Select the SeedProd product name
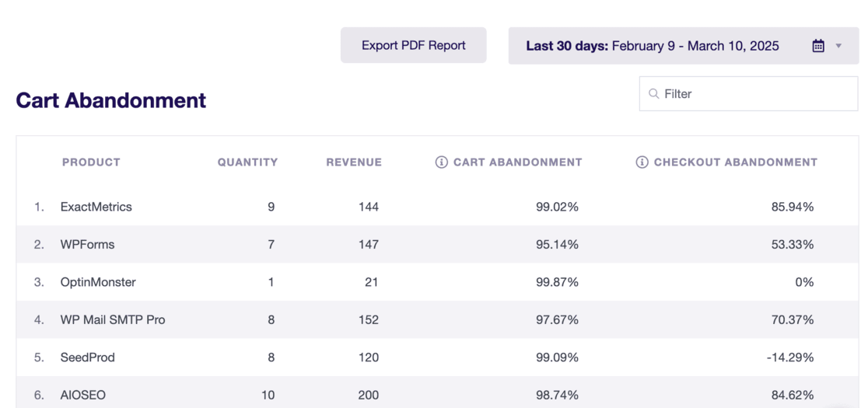The height and width of the screenshot is (408, 868). (x=87, y=357)
